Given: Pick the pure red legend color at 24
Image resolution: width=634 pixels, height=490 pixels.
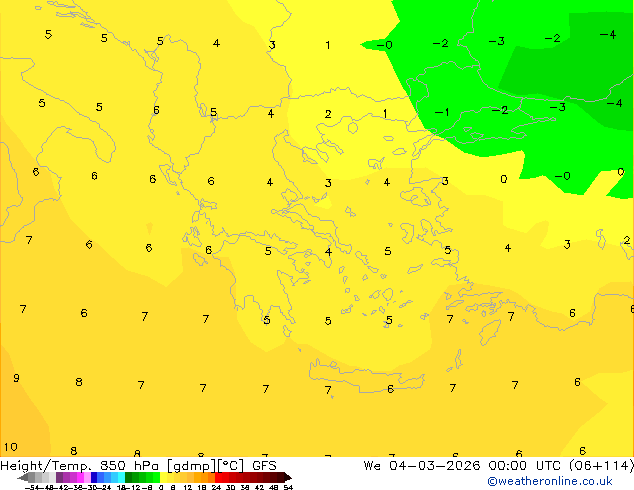Looking at the screenshot, I should pos(218,477).
